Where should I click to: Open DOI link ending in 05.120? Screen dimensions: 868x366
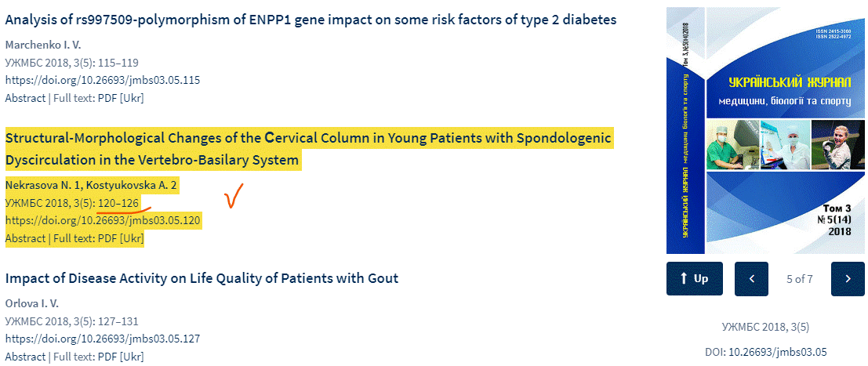(x=103, y=221)
